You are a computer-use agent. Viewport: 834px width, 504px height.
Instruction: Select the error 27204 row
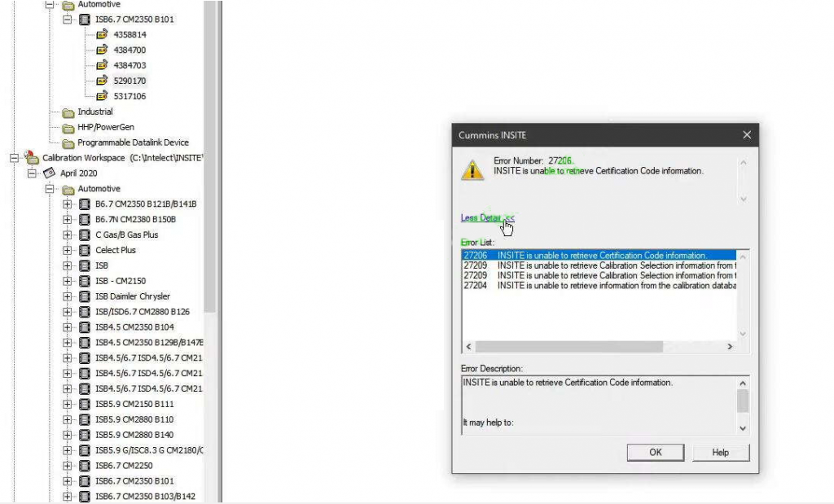click(599, 286)
